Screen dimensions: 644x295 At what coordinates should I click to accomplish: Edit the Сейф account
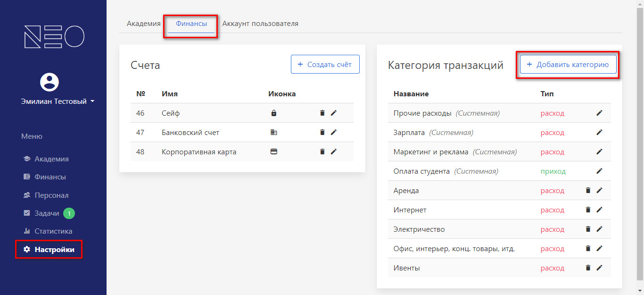click(x=334, y=113)
